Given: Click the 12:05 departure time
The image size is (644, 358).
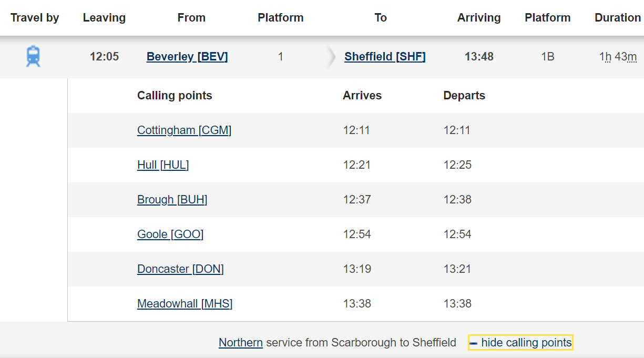Looking at the screenshot, I should pyautogui.click(x=104, y=57).
